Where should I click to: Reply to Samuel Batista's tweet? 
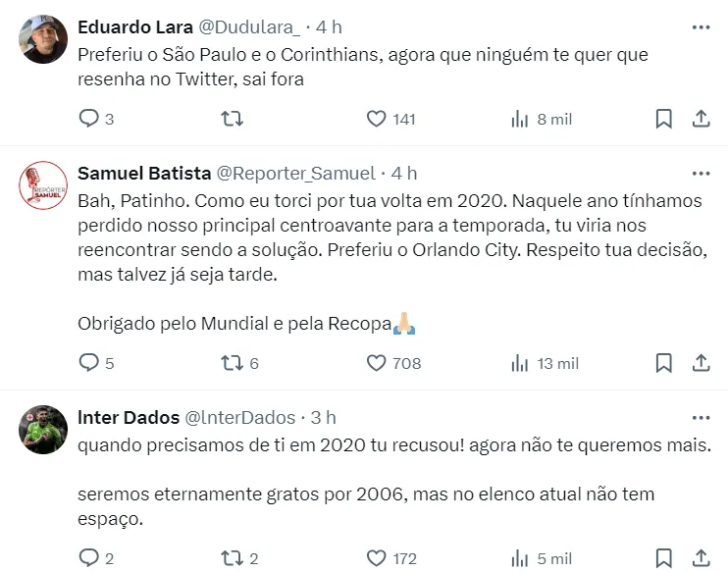88,363
